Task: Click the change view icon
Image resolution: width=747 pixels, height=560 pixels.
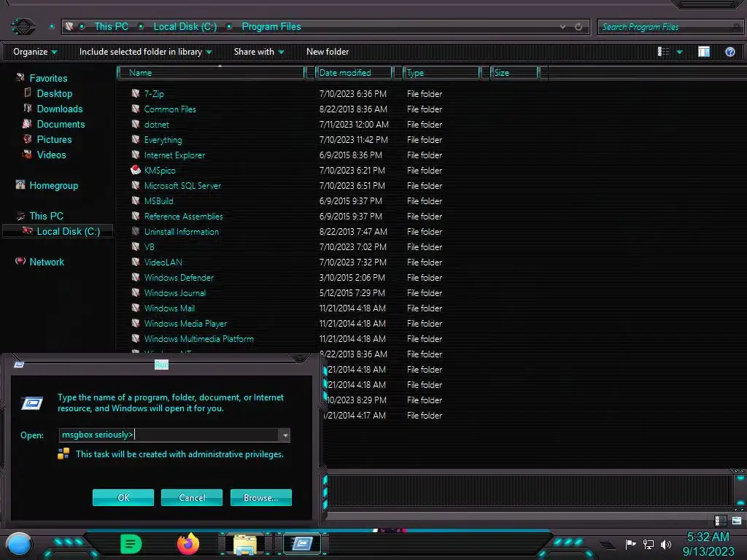Action: click(663, 52)
